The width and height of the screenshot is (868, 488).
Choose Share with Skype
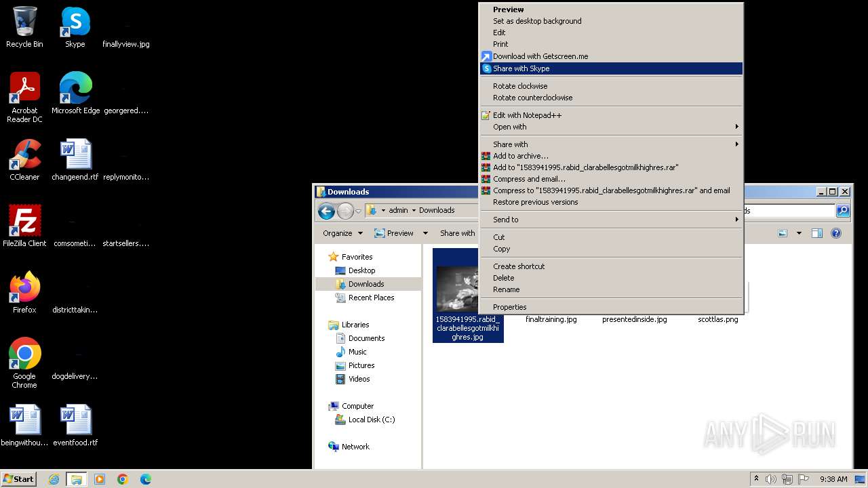(x=612, y=68)
